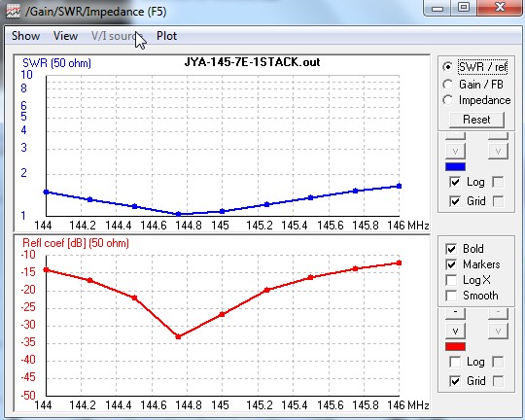Click the app icon in the title bar
525x420 pixels.
pyautogui.click(x=13, y=11)
